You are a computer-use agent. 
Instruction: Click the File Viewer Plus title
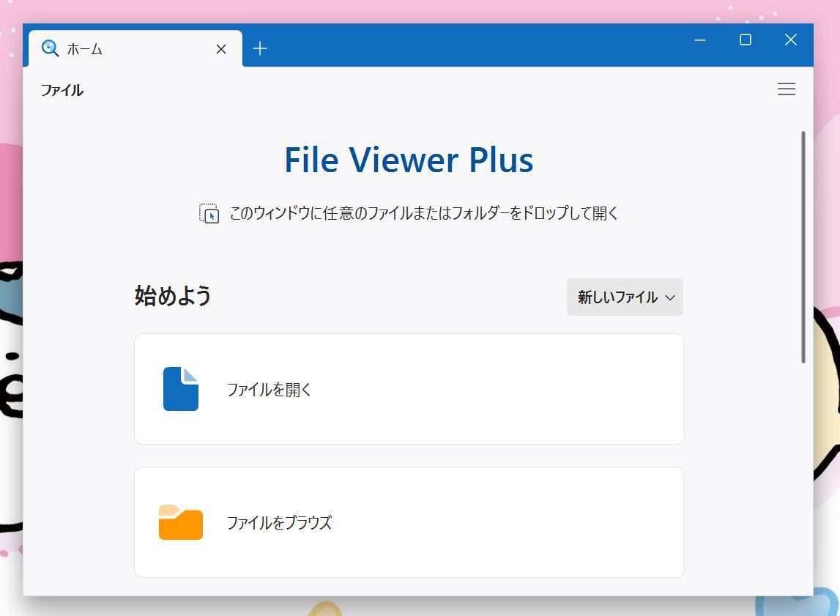pos(409,160)
